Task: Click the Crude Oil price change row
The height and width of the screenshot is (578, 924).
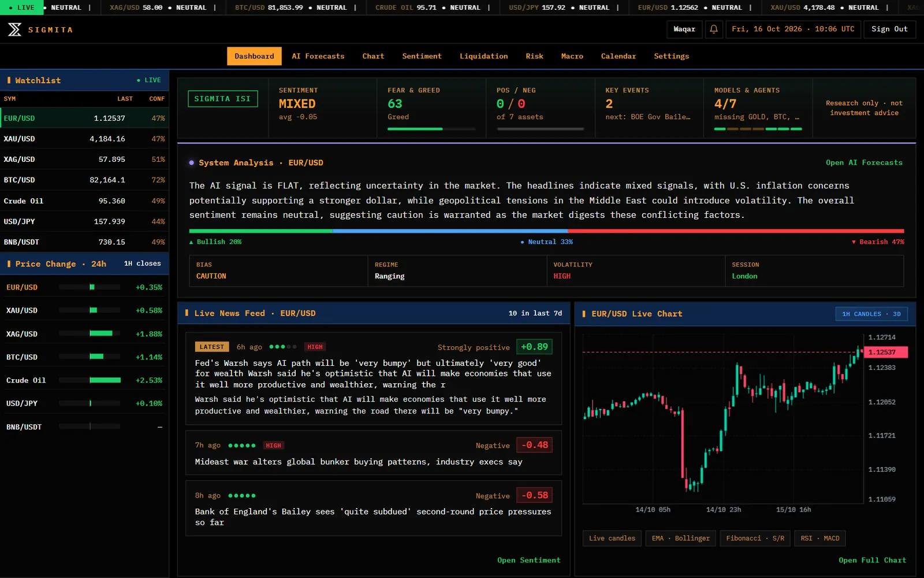Action: 84,380
